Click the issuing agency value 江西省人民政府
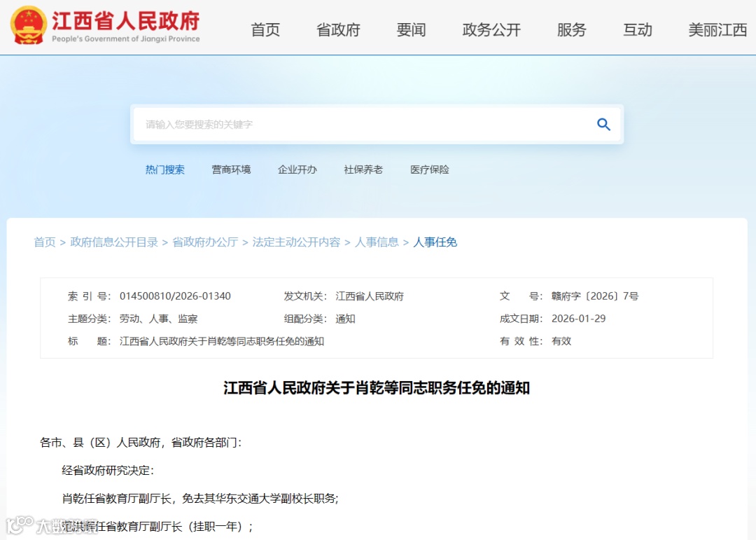756x540 pixels. coord(370,296)
